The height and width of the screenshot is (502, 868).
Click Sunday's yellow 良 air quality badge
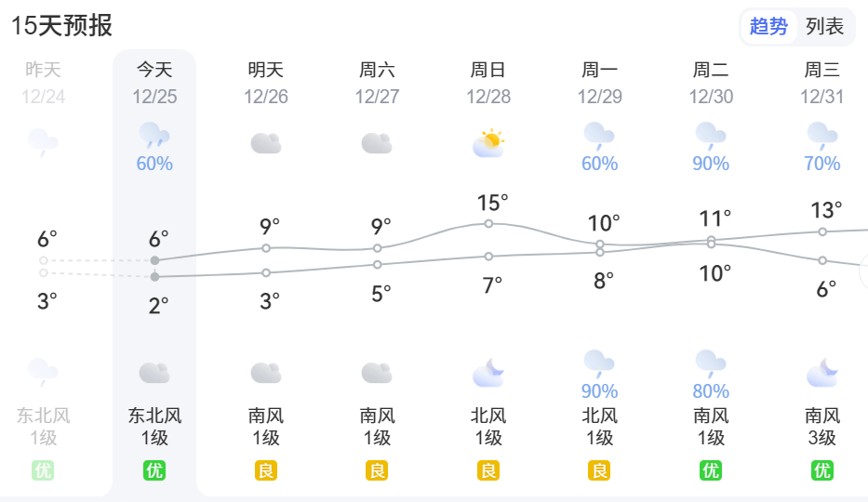(488, 471)
